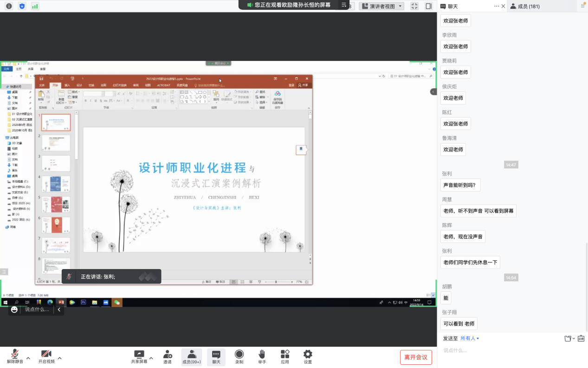Check the green network signal icon
Screen dimensions: 588x368
click(x=35, y=6)
